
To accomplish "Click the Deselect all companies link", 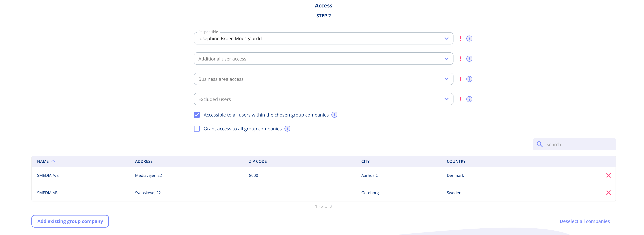I will click(x=584, y=221).
